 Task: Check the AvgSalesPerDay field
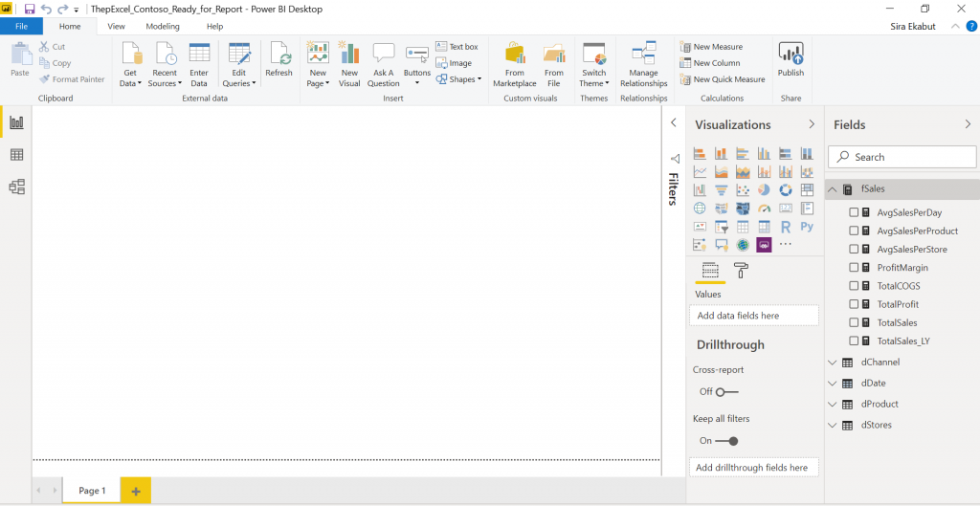pyautogui.click(x=854, y=211)
